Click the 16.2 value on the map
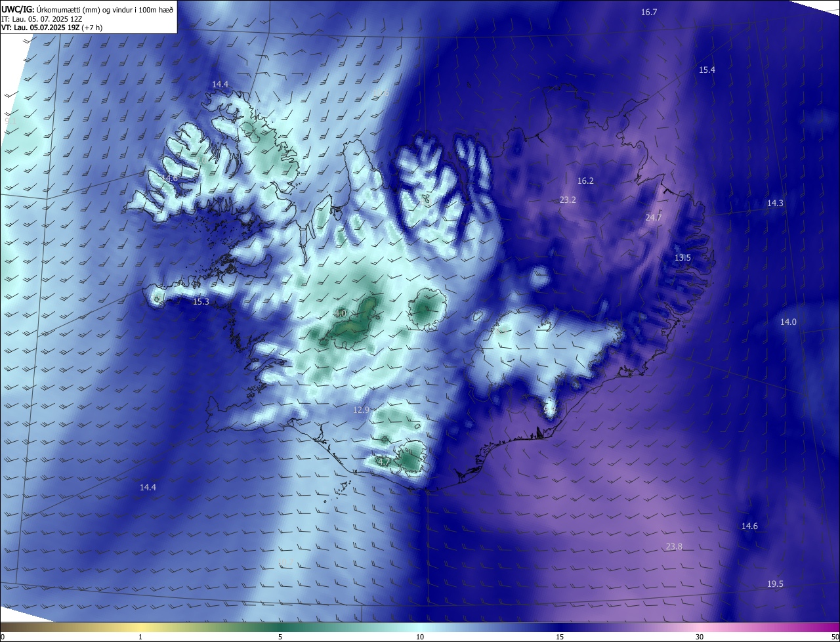The width and height of the screenshot is (840, 642). [x=585, y=181]
